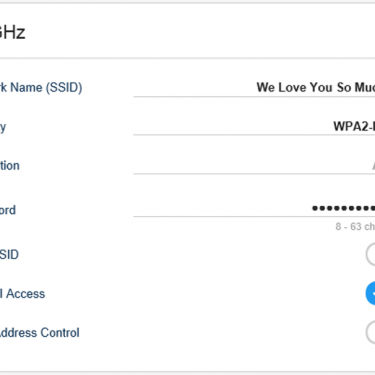The width and height of the screenshot is (375, 375).
Task: Click the Address Control label text
Action: [x=39, y=333]
